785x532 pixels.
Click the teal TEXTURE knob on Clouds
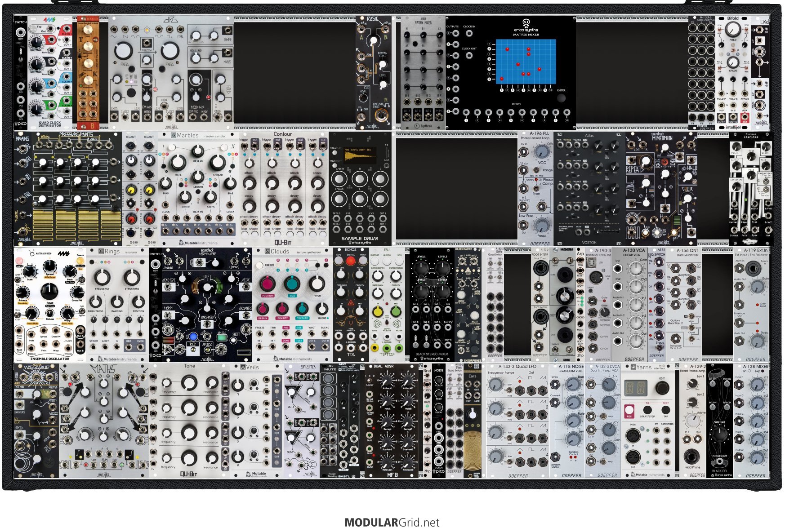(x=302, y=309)
